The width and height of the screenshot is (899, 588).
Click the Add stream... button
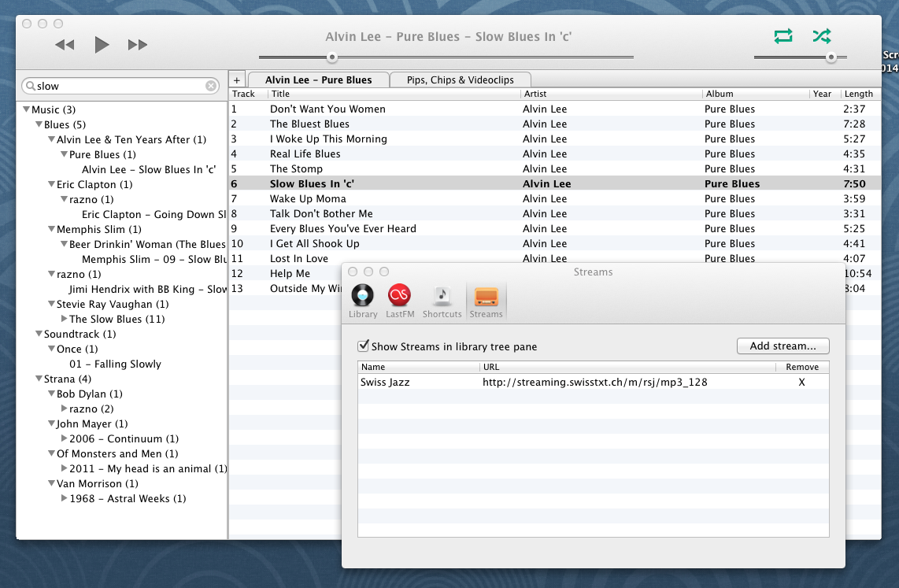click(782, 346)
